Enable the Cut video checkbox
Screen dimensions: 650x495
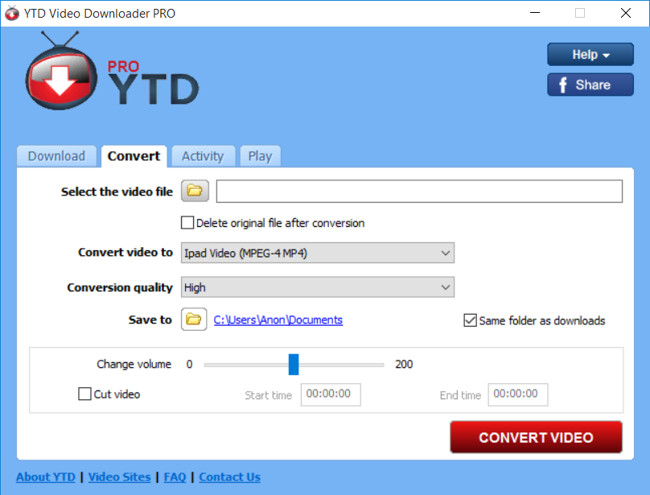click(x=85, y=393)
